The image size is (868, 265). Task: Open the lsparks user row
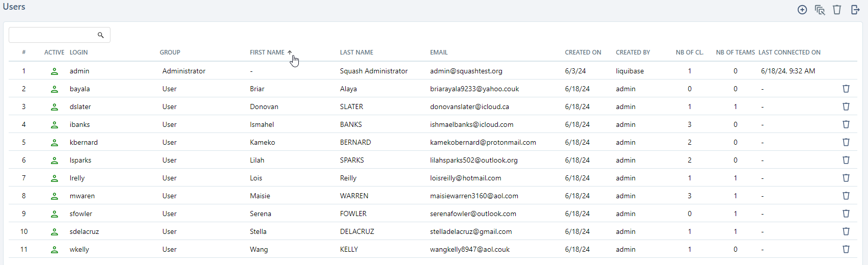80,160
